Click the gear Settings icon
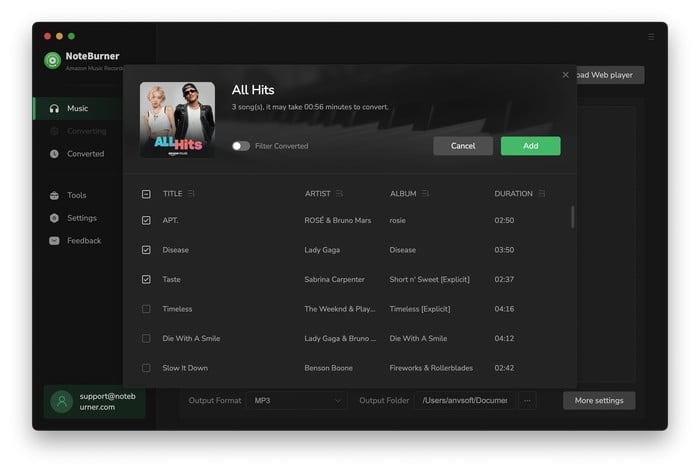This screenshot has width=700, height=473. click(54, 218)
